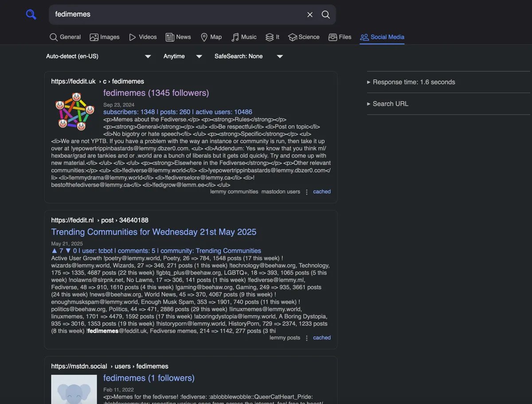Open the more options menu on feddit.uk result
Screen dimensions: 532x404
point(307,192)
